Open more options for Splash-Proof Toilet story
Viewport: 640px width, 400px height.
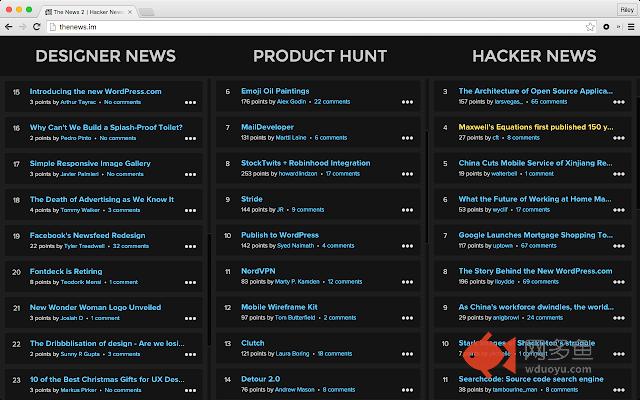(190, 138)
